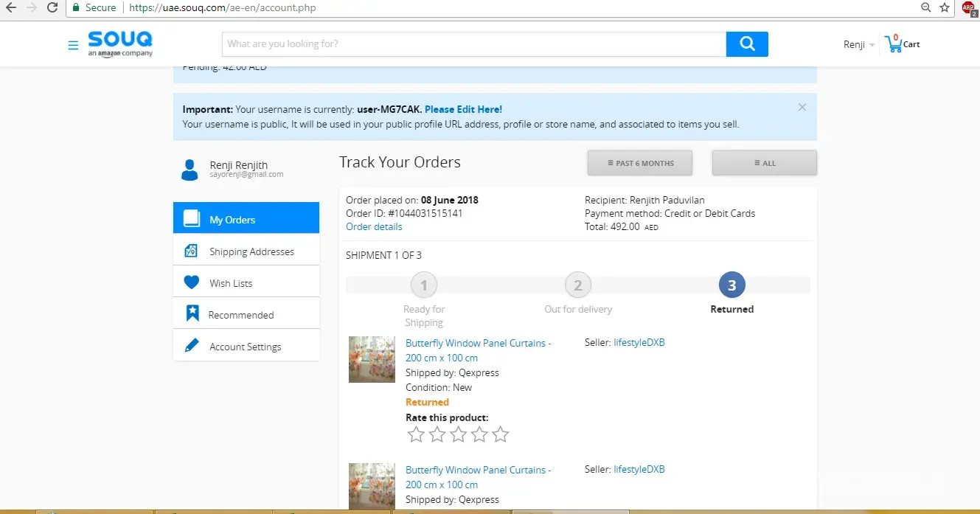980x514 pixels.
Task: Click browser forward arrow
Action: 32,7
